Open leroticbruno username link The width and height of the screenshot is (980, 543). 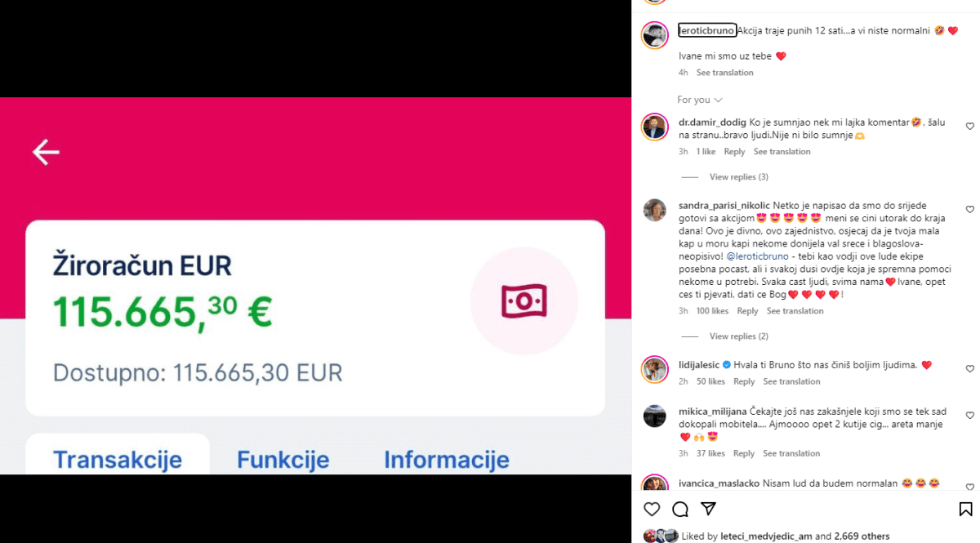[707, 30]
